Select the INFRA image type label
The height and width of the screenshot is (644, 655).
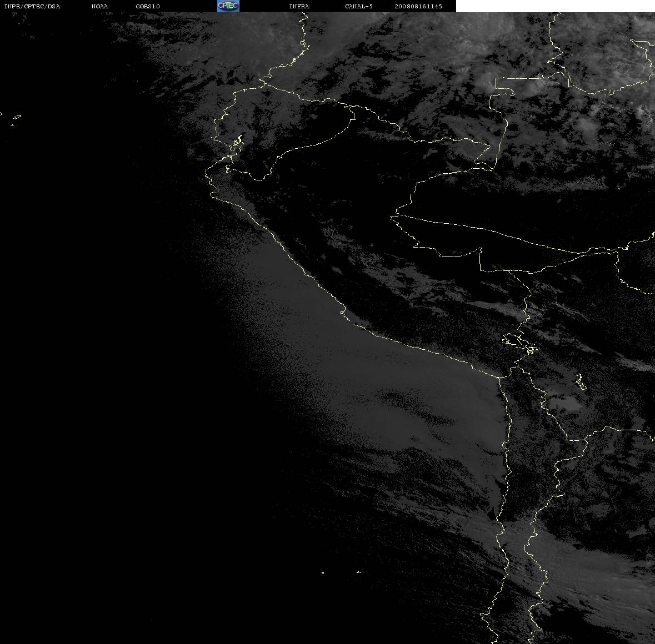click(299, 6)
